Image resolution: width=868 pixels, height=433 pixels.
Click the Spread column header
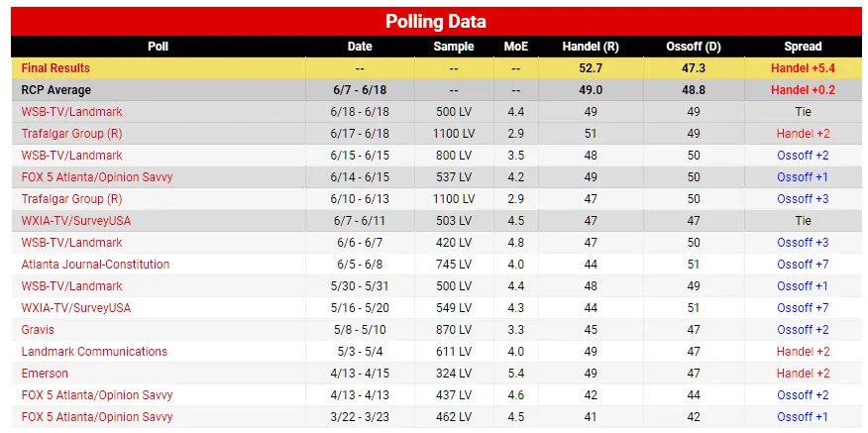pyautogui.click(x=802, y=47)
